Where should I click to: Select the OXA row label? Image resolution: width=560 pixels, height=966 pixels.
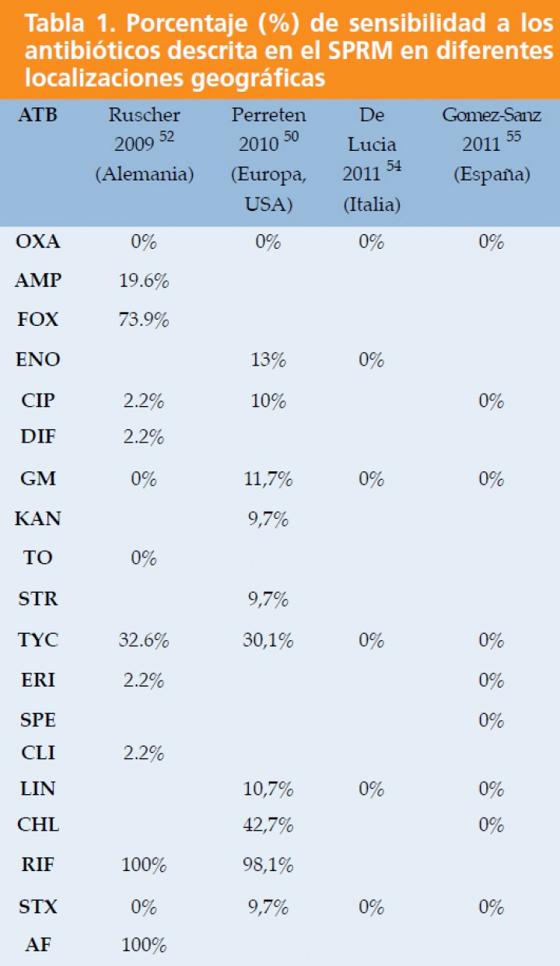(38, 242)
